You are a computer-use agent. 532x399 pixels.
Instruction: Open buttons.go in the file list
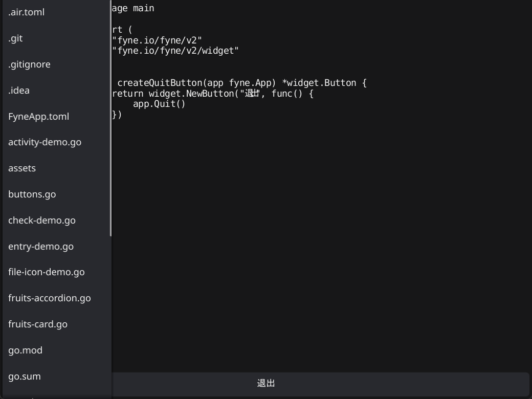(x=32, y=194)
